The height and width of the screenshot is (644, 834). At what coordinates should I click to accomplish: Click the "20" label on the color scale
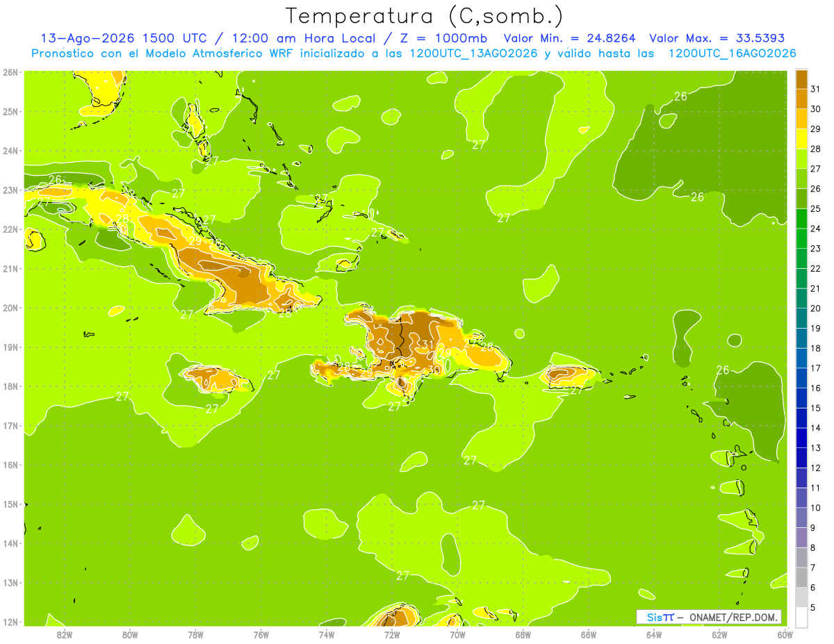click(x=816, y=308)
